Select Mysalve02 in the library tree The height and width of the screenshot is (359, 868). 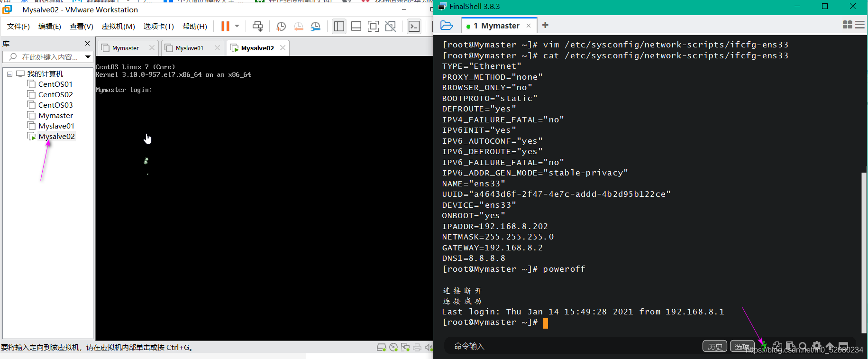[x=56, y=137]
